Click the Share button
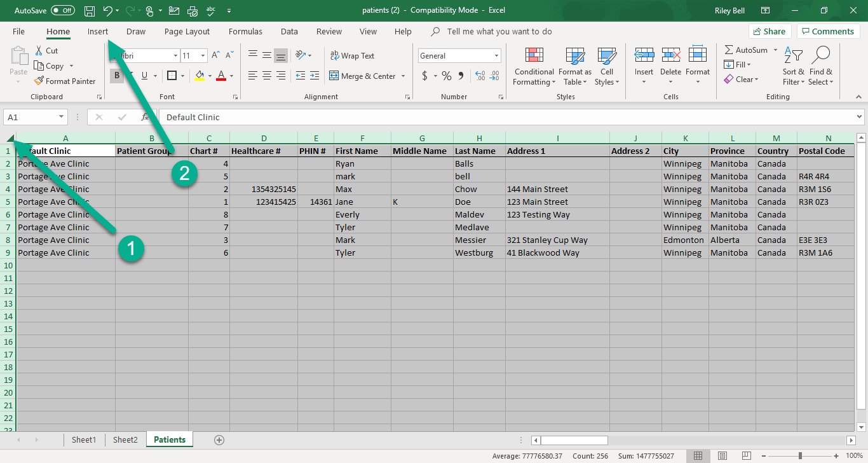Image resolution: width=868 pixels, height=463 pixels. click(770, 31)
